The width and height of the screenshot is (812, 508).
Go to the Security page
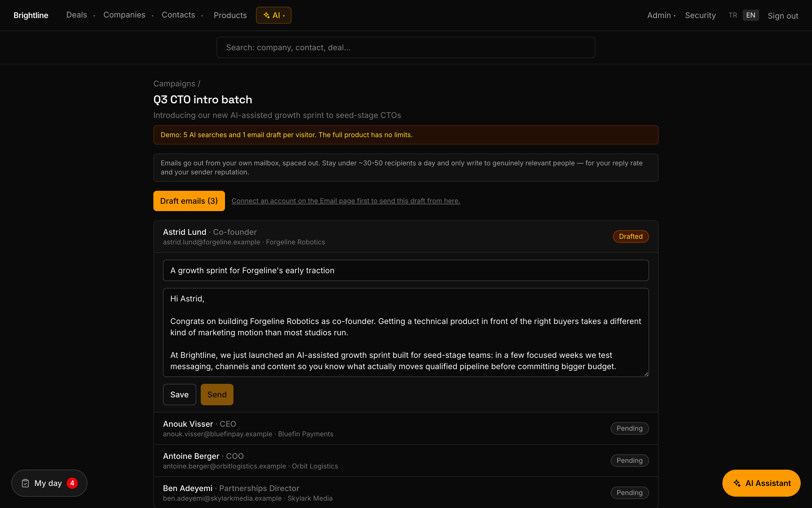click(700, 15)
